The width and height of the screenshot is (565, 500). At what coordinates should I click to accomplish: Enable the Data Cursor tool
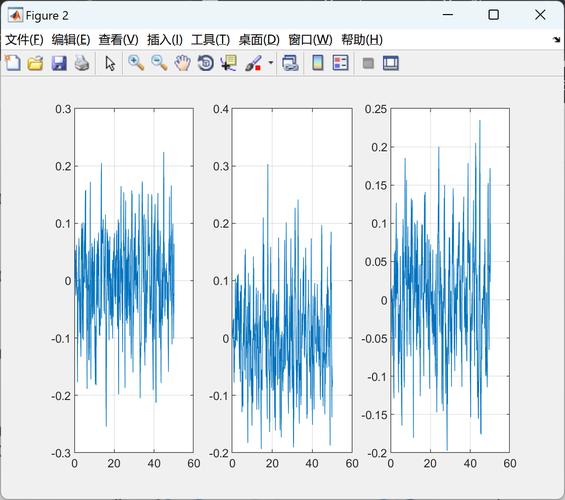[229, 63]
